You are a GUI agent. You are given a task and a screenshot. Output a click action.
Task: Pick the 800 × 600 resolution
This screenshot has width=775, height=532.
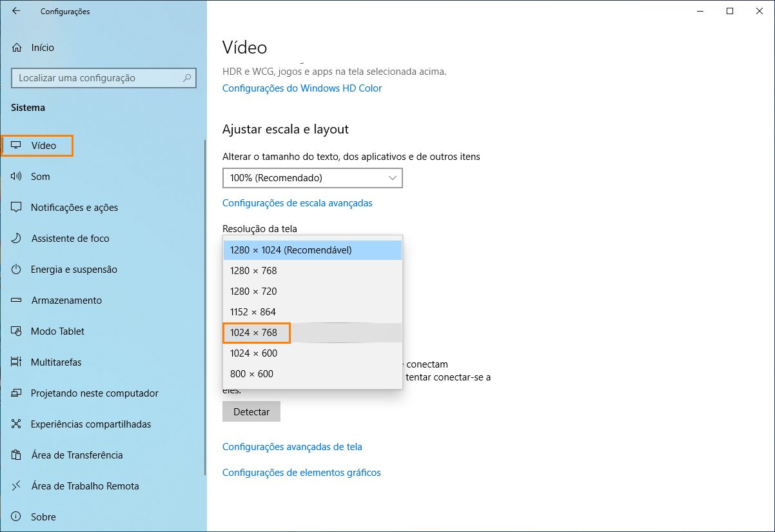(251, 374)
